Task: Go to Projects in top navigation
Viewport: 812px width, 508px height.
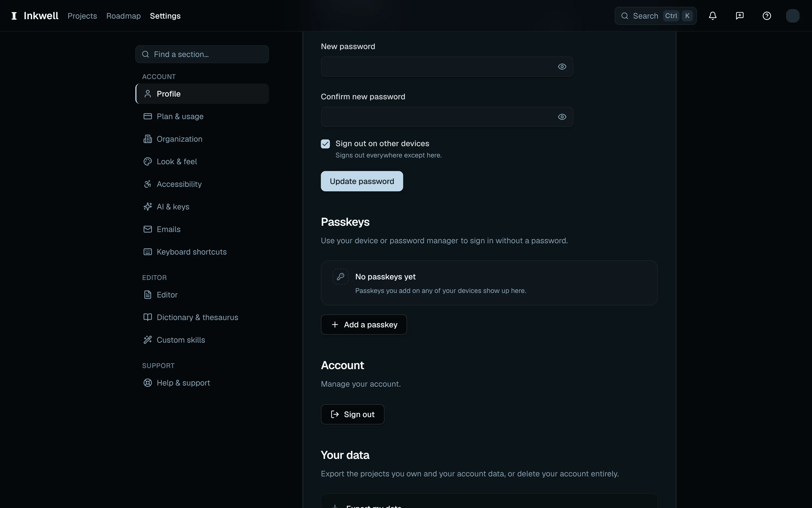Action: (82, 16)
